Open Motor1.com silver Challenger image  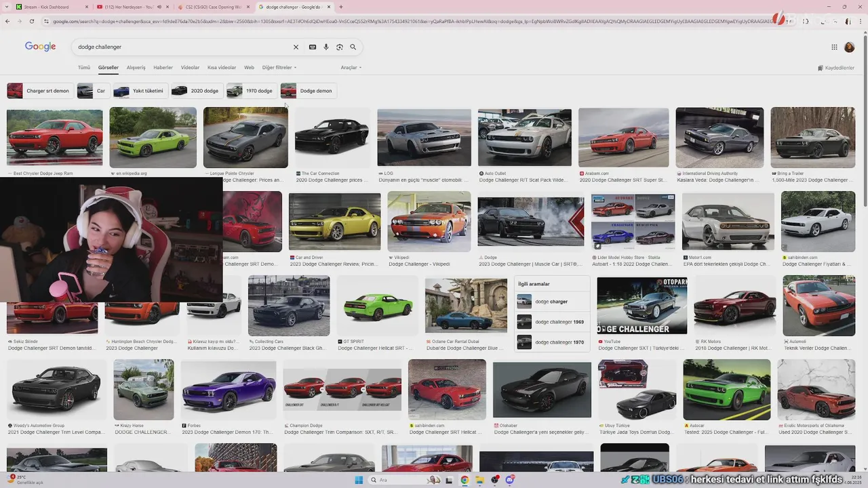728,222
